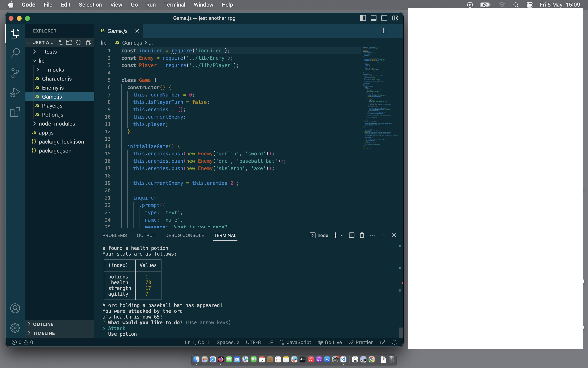Switch to the DEBUG CONSOLE tab
588x368 pixels.
[184, 235]
